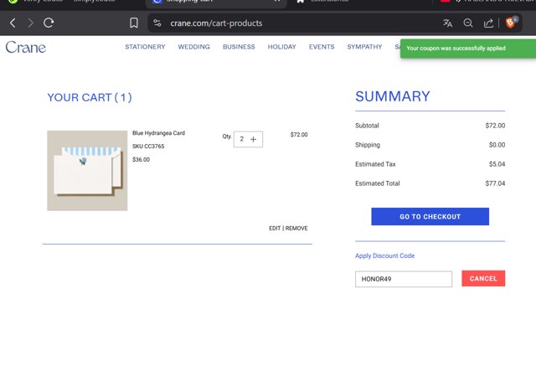Viewport: 536px width, 392px height.
Task: Click the quantity value 2 field
Action: [x=242, y=139]
